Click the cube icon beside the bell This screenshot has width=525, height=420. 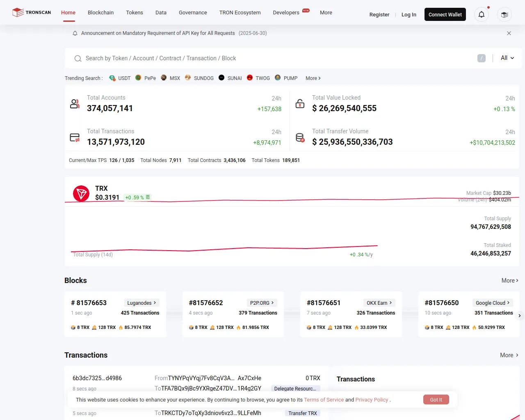tap(504, 15)
